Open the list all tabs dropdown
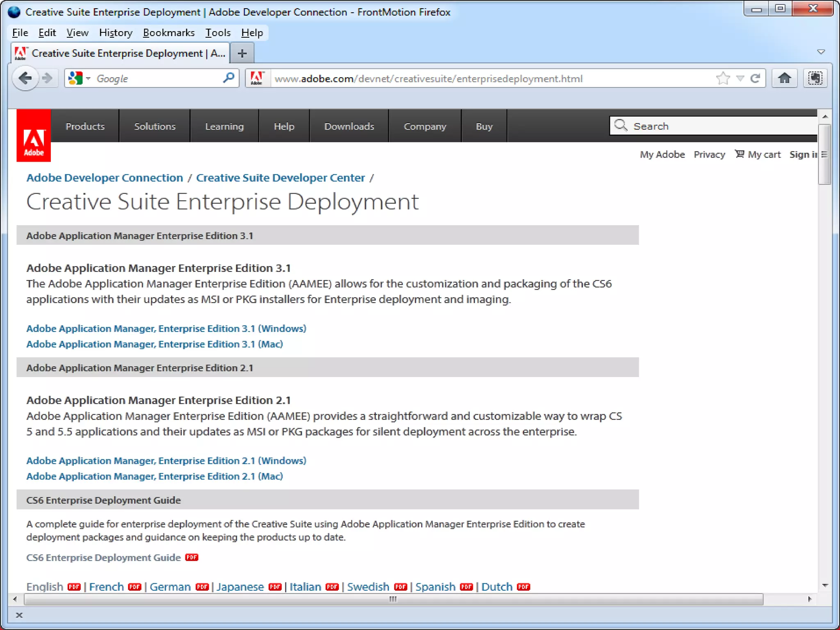This screenshot has height=630, width=840. (821, 52)
